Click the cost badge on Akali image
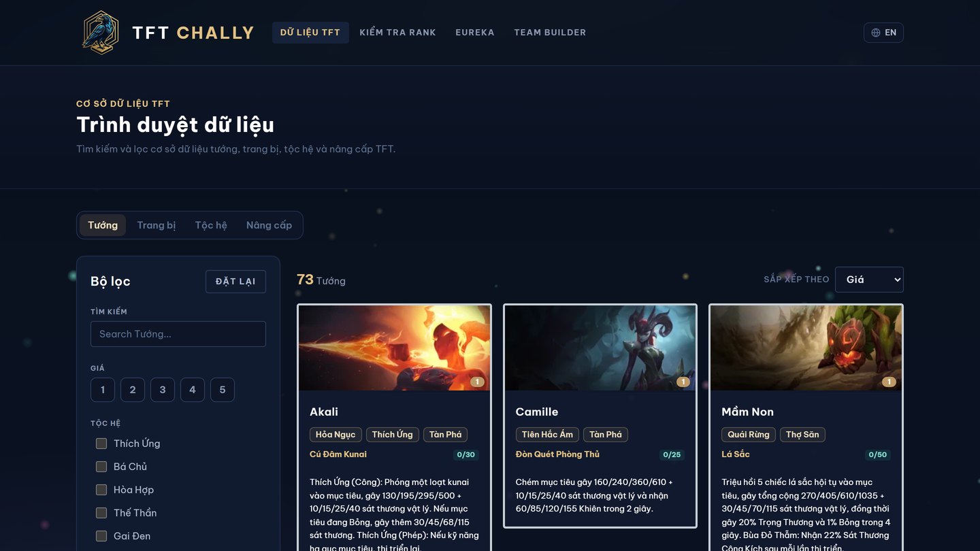Viewport: 980px width, 551px height. [477, 382]
